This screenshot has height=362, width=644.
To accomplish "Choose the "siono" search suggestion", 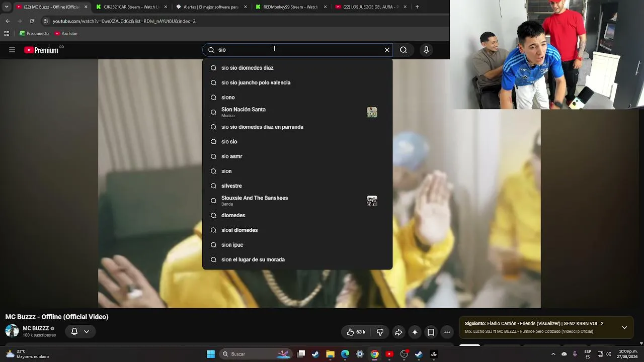I will tap(297, 98).
